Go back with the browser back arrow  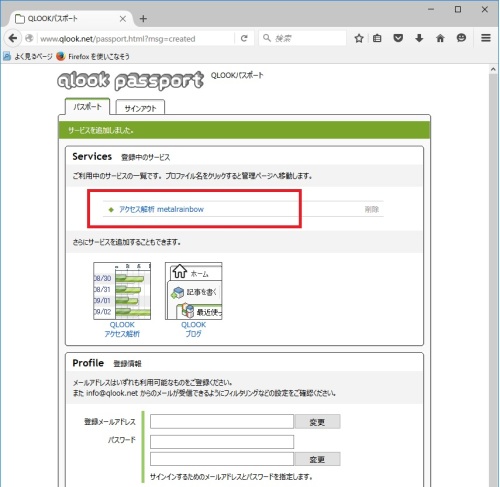13,38
